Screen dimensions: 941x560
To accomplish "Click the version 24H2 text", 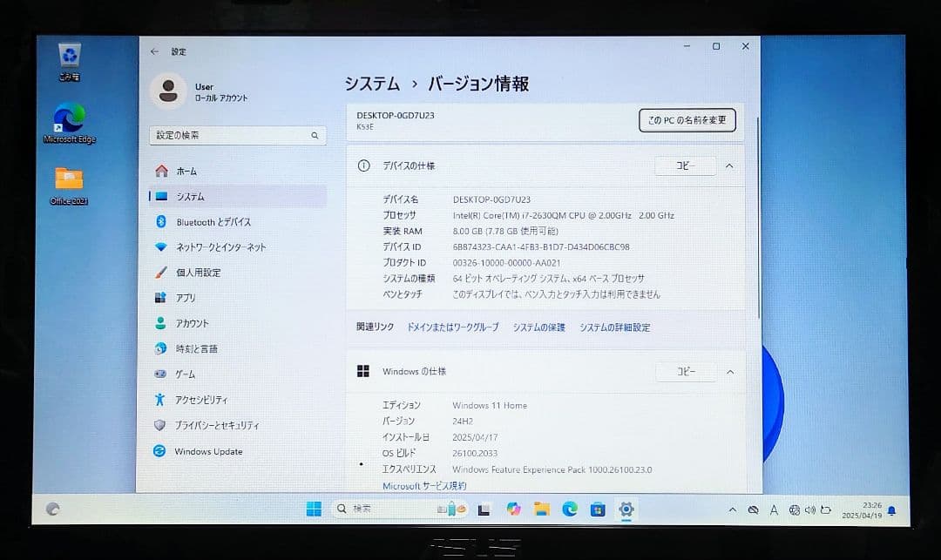I will coord(463,422).
